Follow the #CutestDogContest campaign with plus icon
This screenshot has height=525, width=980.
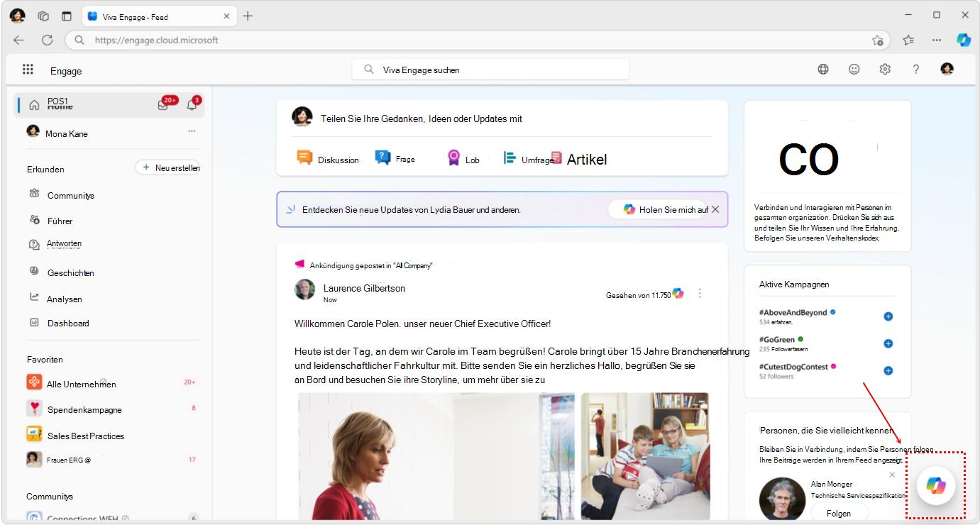coord(888,370)
